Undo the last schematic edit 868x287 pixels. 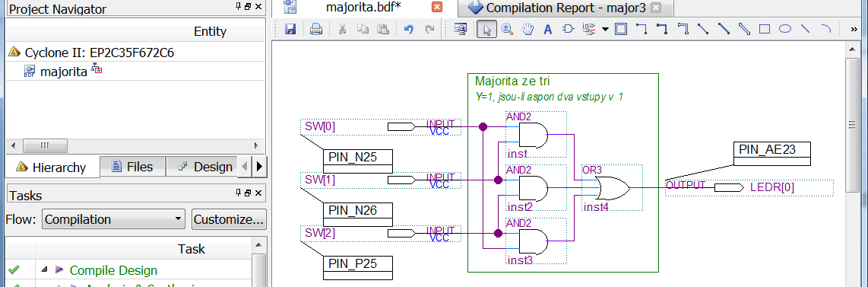(x=408, y=30)
